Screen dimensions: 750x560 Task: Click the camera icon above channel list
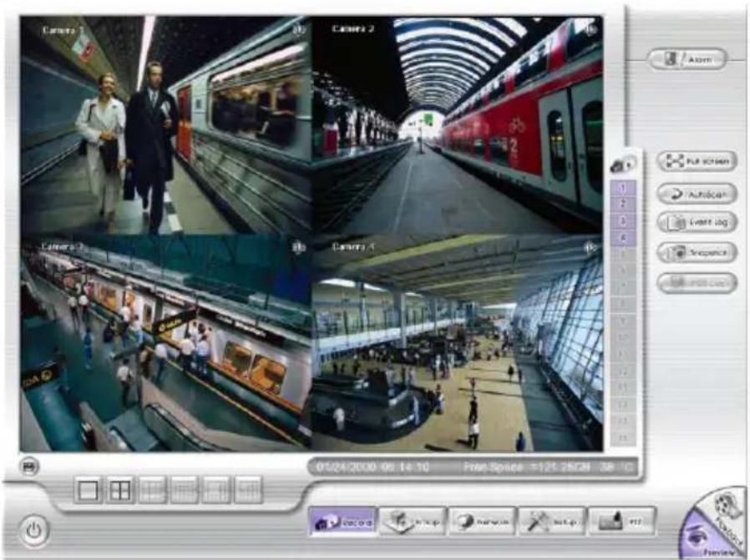tap(623, 164)
